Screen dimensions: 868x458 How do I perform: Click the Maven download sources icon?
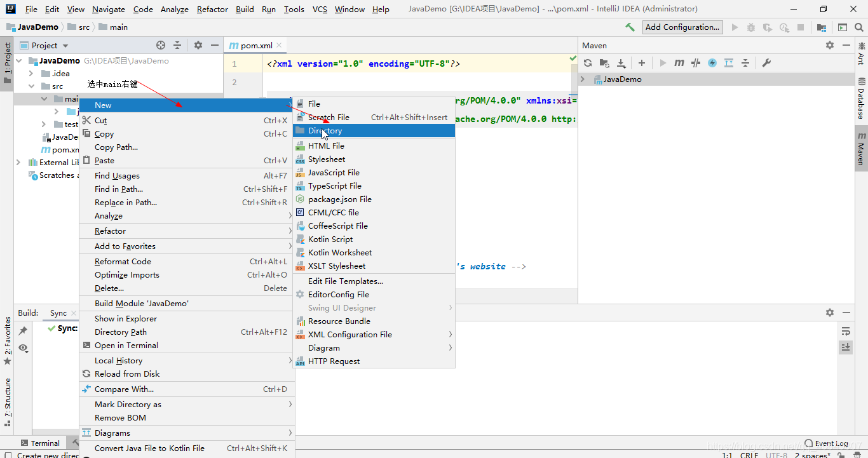click(x=621, y=63)
